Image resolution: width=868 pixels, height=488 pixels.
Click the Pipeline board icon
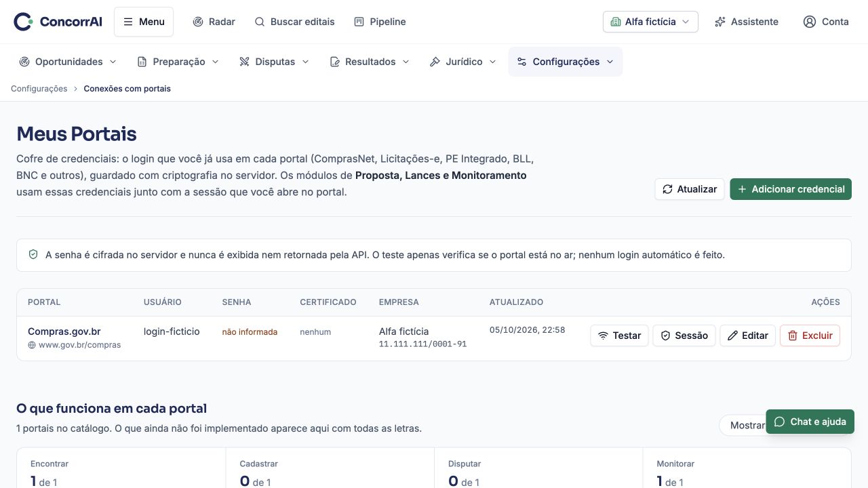(x=359, y=22)
